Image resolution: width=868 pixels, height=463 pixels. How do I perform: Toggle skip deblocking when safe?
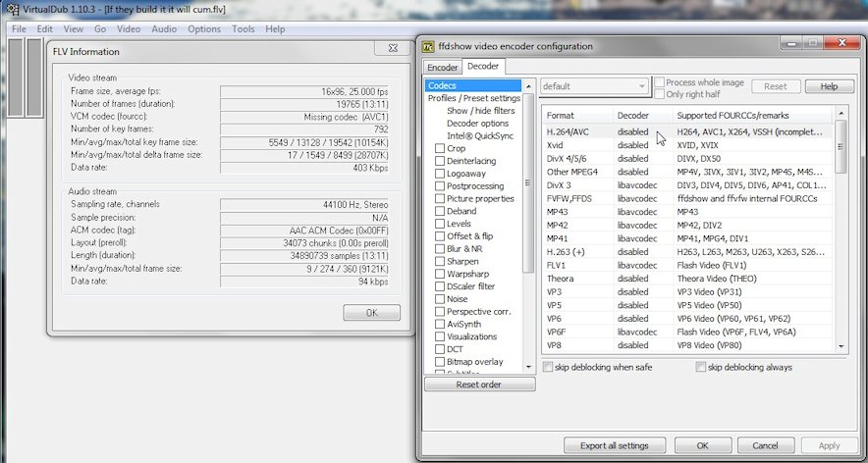pos(548,367)
